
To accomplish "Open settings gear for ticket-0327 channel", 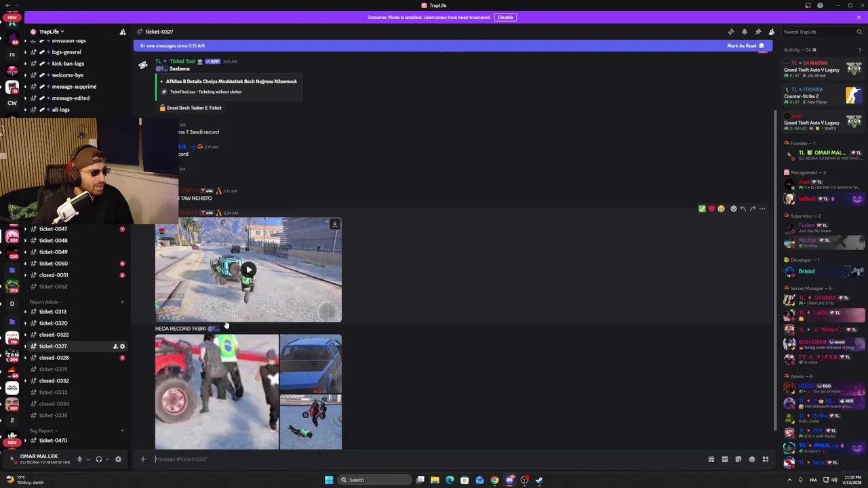I will pyautogui.click(x=122, y=346).
